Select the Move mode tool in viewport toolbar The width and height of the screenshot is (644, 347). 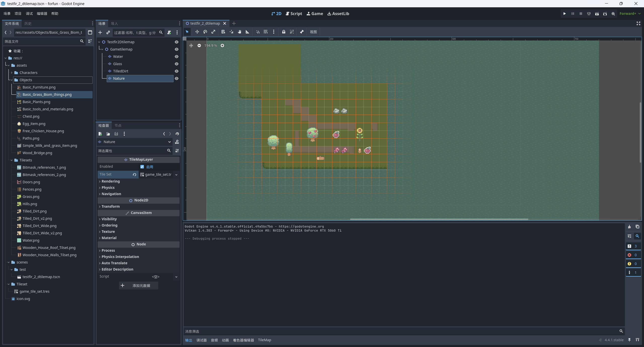tap(197, 32)
